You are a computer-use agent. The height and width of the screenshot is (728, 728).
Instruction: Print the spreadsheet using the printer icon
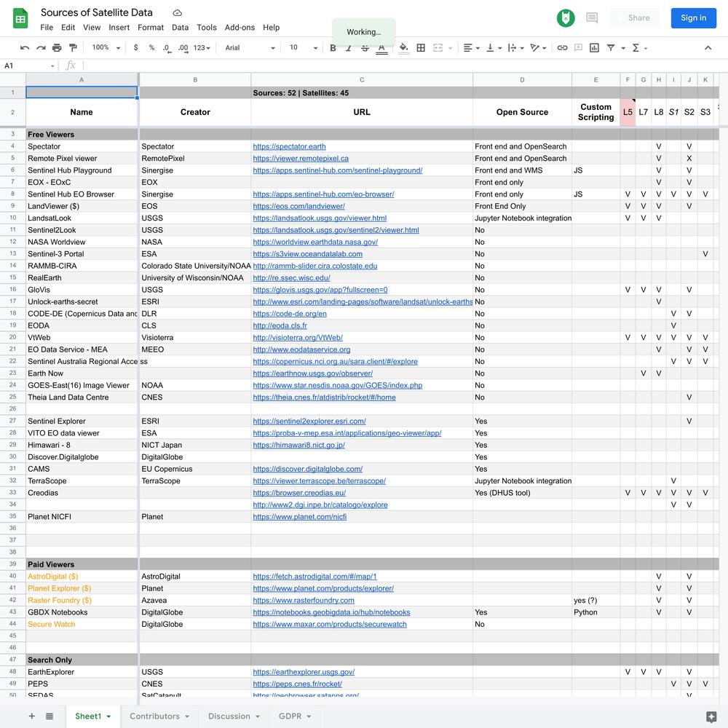pyautogui.click(x=57, y=48)
